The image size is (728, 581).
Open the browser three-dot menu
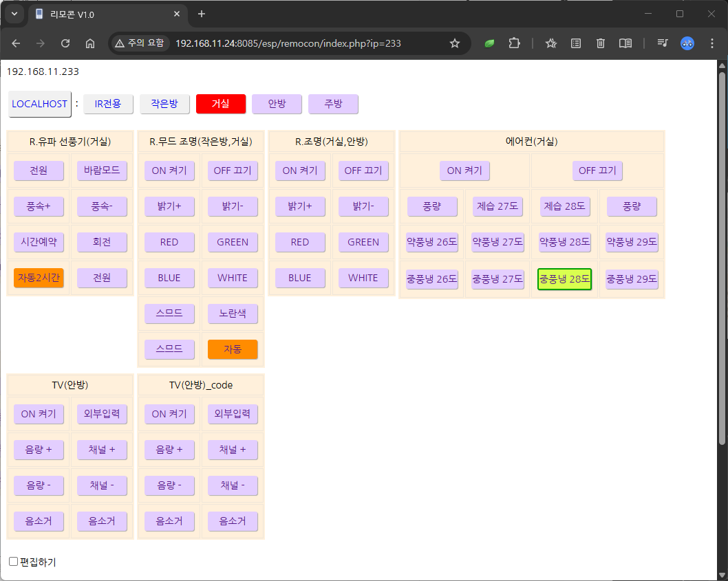(711, 43)
